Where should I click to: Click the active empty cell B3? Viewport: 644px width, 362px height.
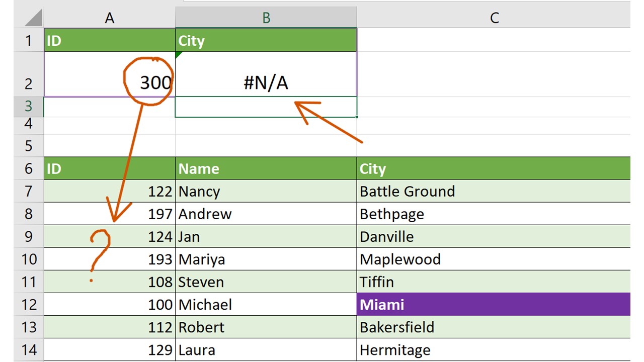point(266,107)
